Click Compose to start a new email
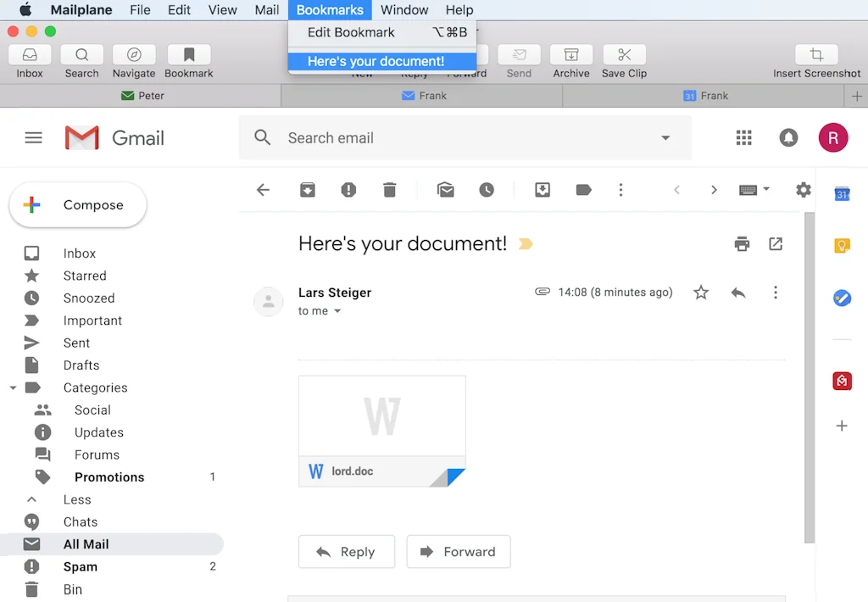Image resolution: width=868 pixels, height=602 pixels. 77,204
